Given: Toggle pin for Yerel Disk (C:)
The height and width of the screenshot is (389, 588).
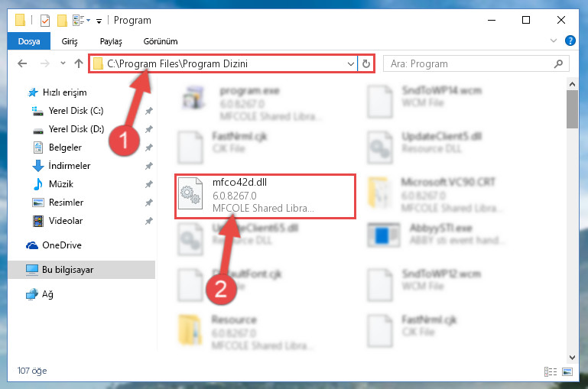Looking at the screenshot, I should [x=149, y=111].
